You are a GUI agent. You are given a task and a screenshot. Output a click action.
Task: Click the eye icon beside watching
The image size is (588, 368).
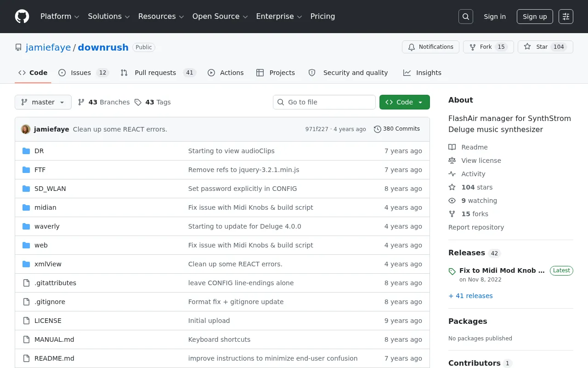(x=452, y=201)
